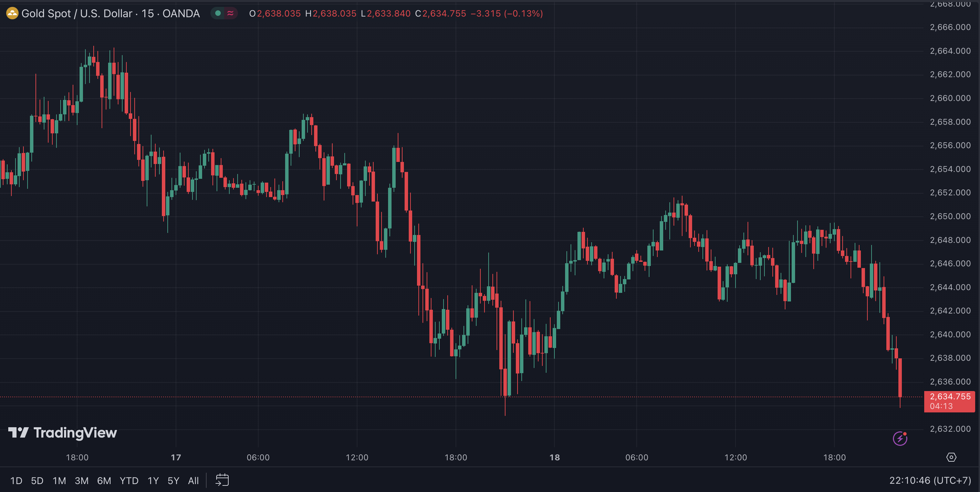Click the purple lightning flash icon
The image size is (980, 492).
click(x=900, y=438)
